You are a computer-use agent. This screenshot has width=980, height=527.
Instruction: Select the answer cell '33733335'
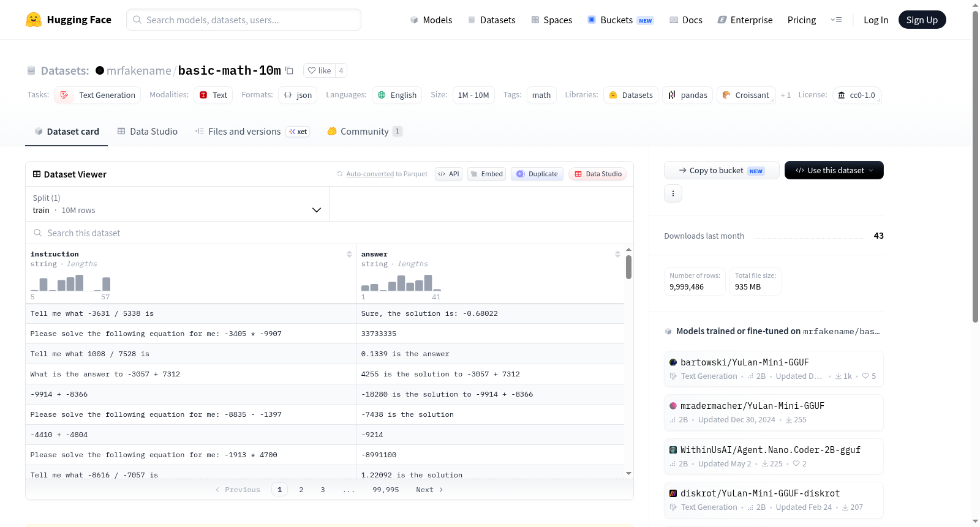[x=490, y=334]
